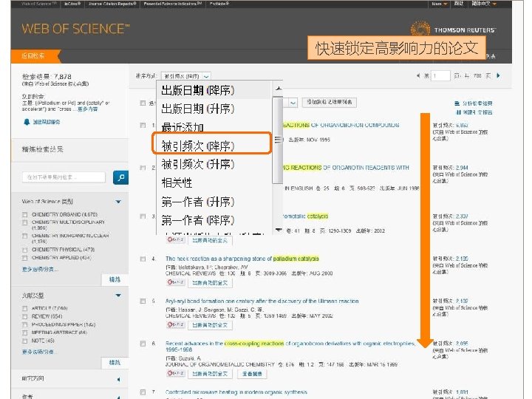
Task: Open Journal Citation Reports top link
Action: (112, 4)
